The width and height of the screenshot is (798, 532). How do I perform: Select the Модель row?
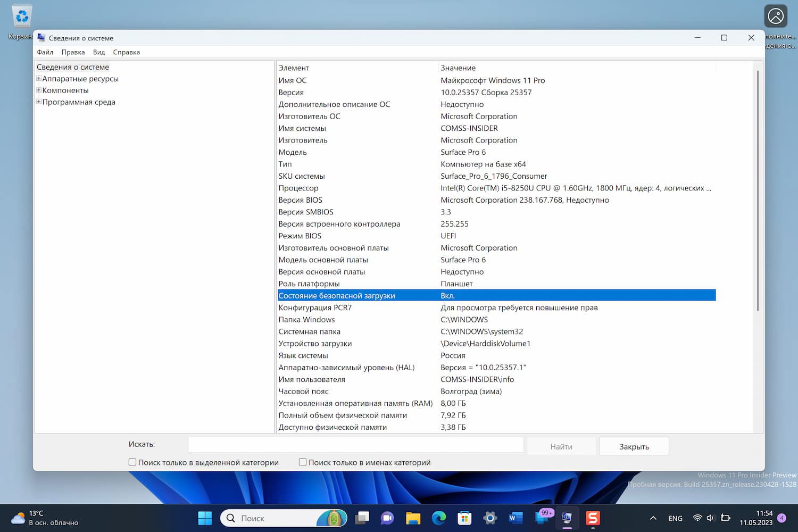click(496, 152)
